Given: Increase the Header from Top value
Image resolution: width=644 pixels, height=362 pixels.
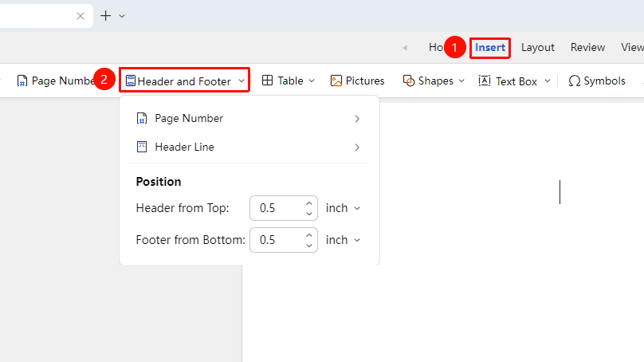Looking at the screenshot, I should [309, 203].
